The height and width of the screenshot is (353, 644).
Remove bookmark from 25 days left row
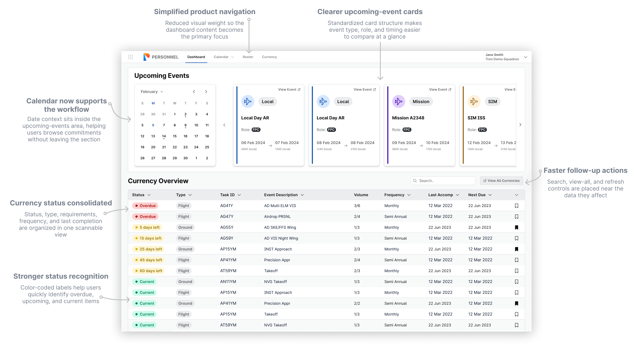pyautogui.click(x=516, y=249)
